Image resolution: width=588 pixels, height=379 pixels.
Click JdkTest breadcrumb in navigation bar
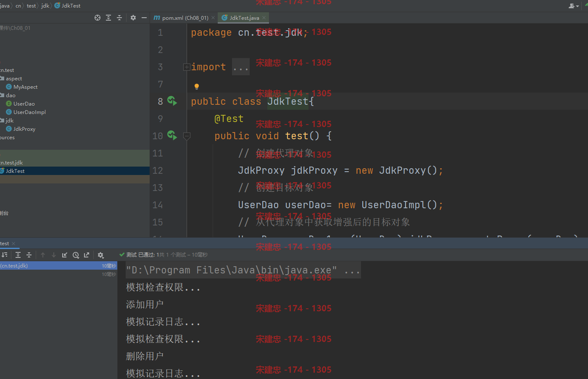[68, 5]
